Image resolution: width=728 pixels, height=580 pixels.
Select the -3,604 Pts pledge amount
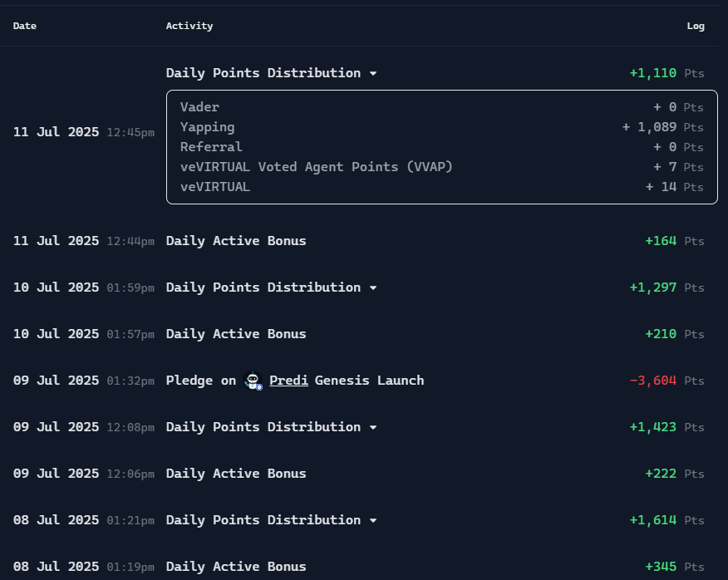click(x=656, y=381)
